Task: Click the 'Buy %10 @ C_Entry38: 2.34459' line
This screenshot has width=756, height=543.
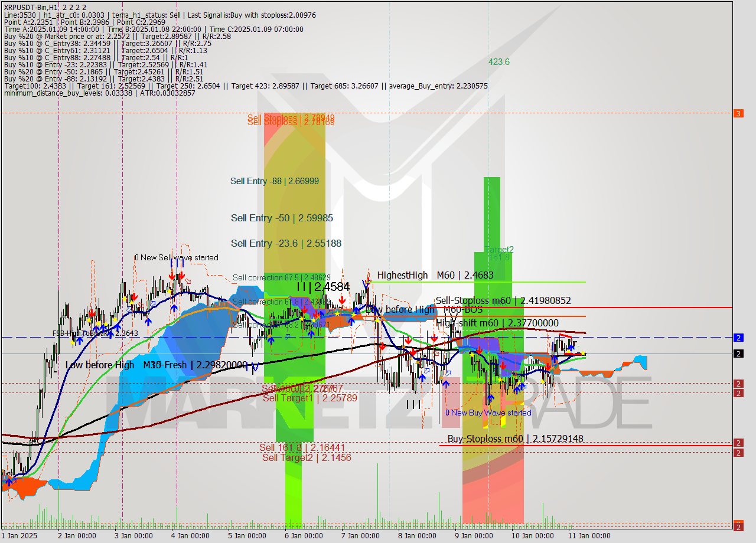Action: click(x=107, y=44)
